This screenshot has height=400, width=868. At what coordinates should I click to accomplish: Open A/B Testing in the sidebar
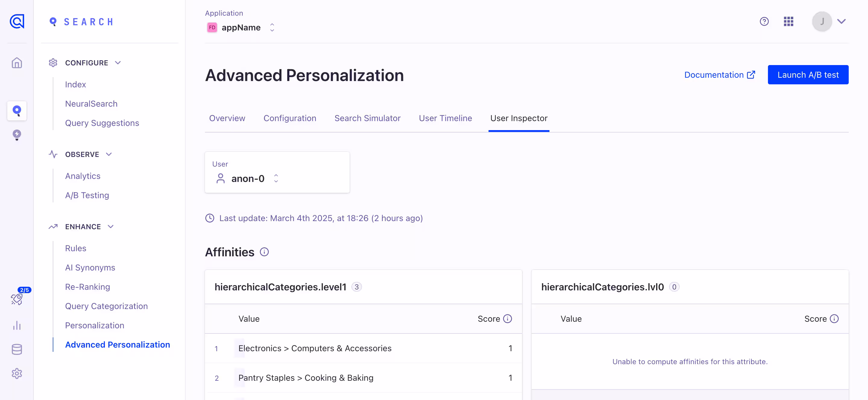87,195
